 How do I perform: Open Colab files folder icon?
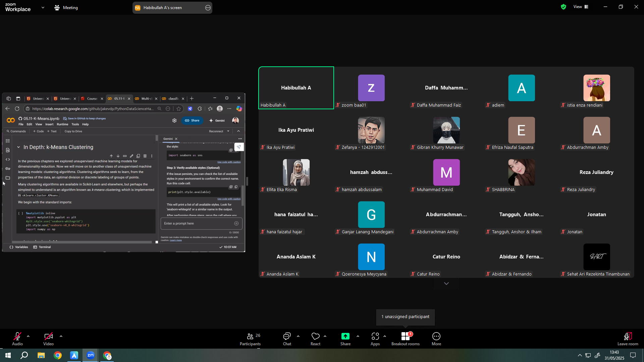click(x=8, y=178)
